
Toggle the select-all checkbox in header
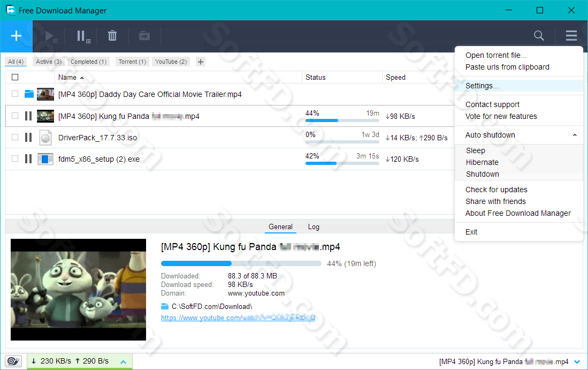pyautogui.click(x=15, y=77)
